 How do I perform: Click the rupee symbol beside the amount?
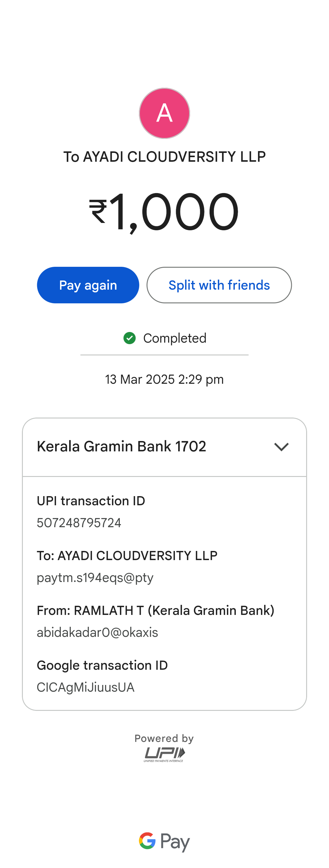coord(98,212)
